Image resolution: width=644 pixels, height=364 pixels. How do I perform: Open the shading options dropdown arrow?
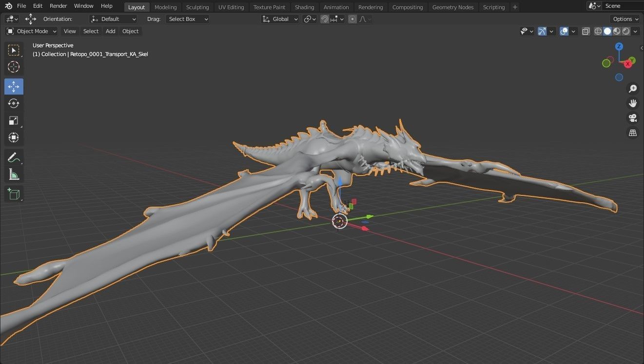click(635, 31)
